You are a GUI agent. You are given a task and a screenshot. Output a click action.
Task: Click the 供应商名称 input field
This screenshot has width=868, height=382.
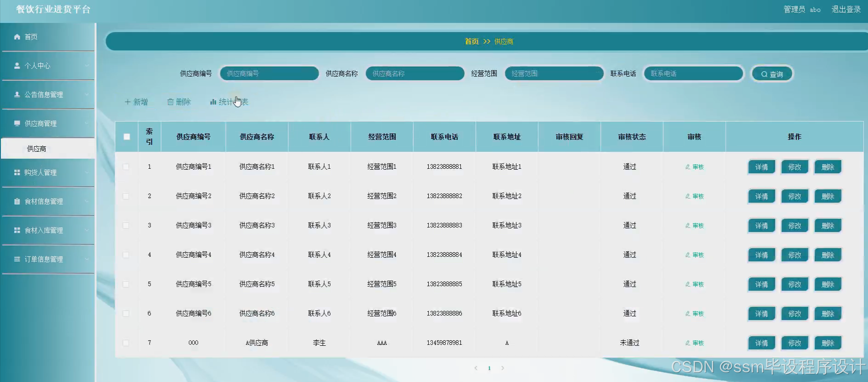(x=415, y=73)
